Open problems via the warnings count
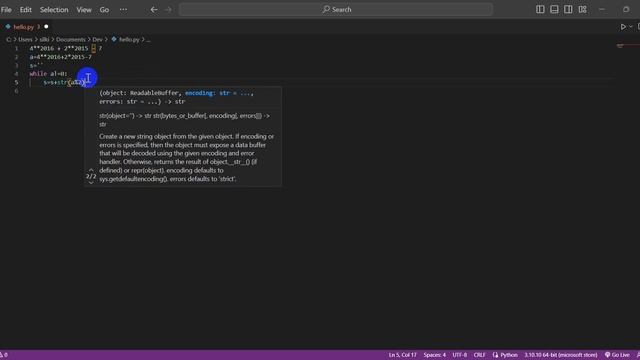The width and height of the screenshot is (640, 360). click(4, 355)
